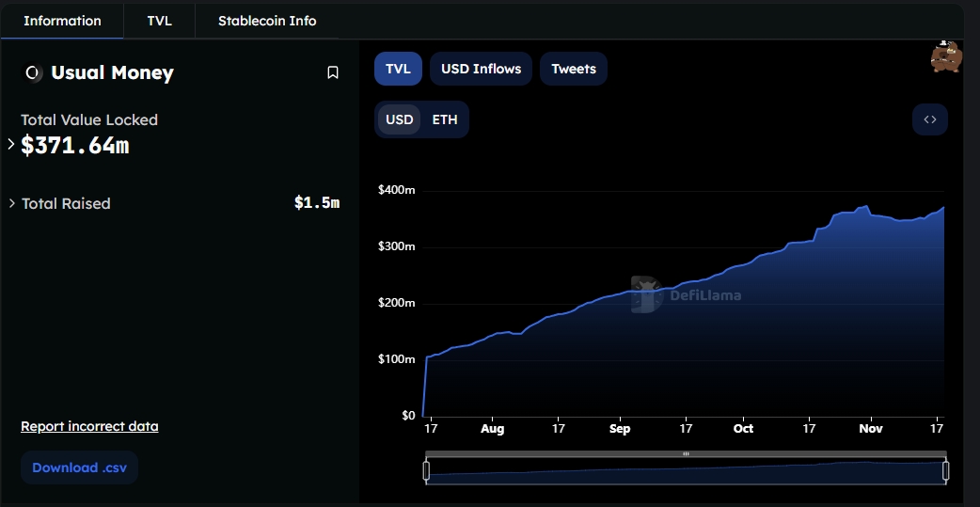Image resolution: width=980 pixels, height=507 pixels.
Task: Expand the Total Raised details
Action: pos(11,203)
